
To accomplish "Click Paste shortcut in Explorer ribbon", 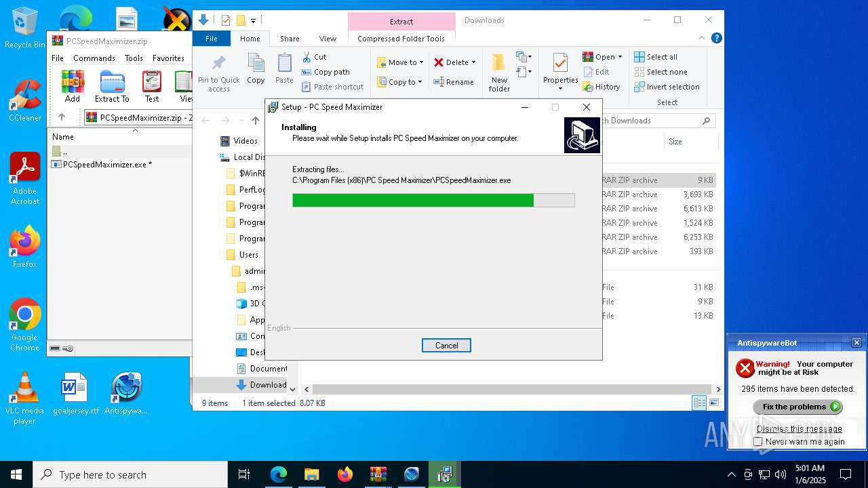I will coord(332,87).
